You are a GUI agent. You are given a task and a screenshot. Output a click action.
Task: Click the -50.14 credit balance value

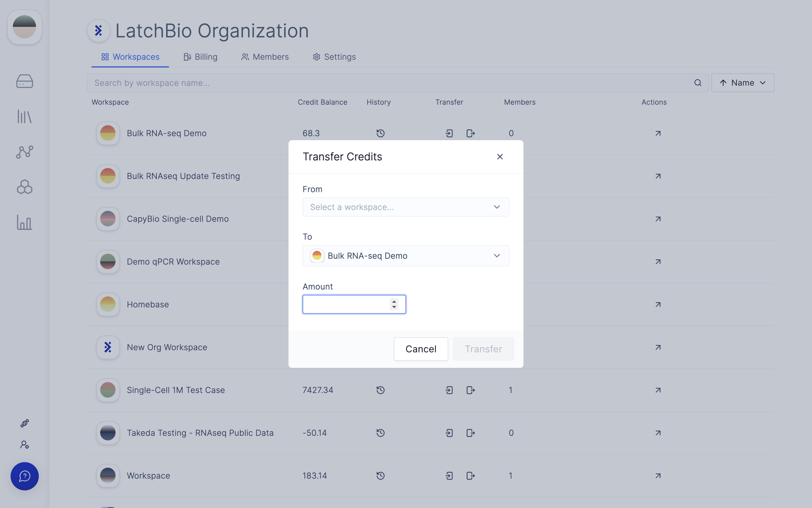[x=314, y=433]
